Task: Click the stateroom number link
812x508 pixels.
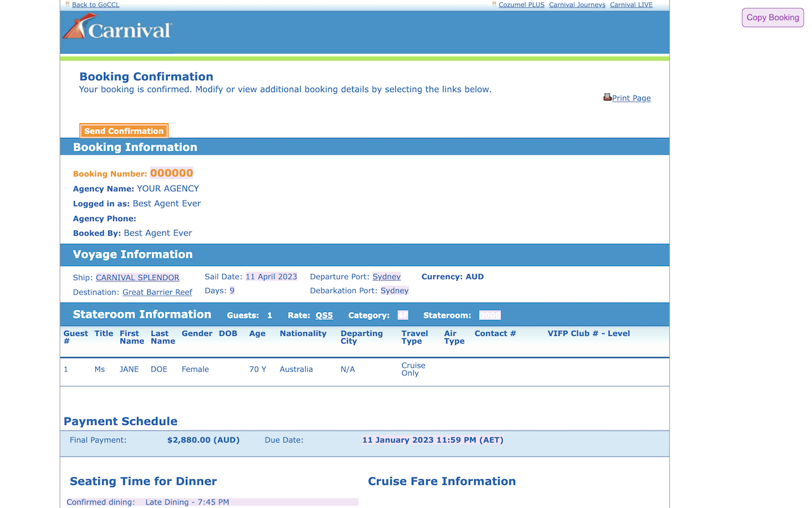Action: (x=490, y=315)
